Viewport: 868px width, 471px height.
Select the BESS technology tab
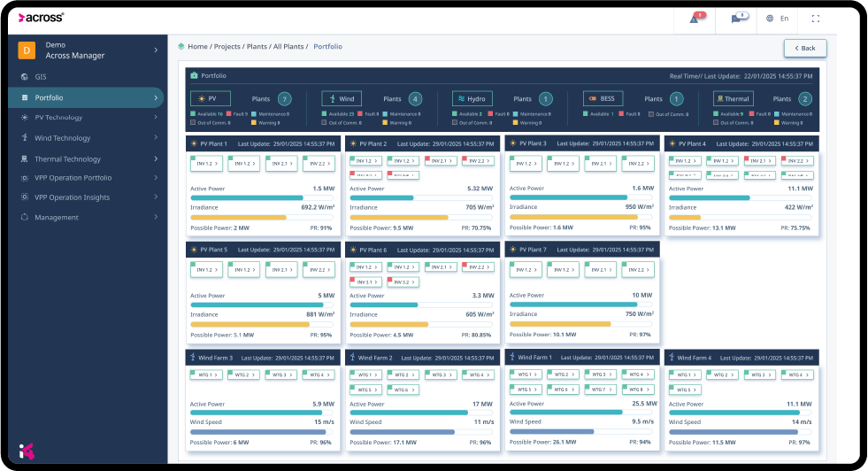click(x=603, y=98)
